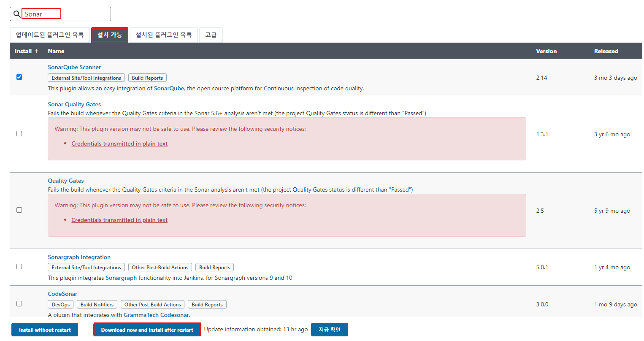644x341 pixels.
Task: Open the CodeSonar plugin link
Action: pos(62,294)
